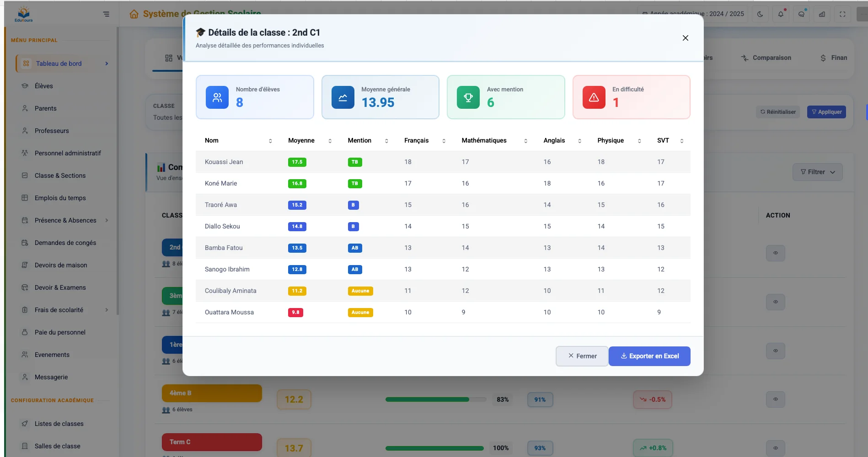The image size is (868, 457).
Task: View details with eye icon for 4ème B row
Action: pyautogui.click(x=775, y=399)
